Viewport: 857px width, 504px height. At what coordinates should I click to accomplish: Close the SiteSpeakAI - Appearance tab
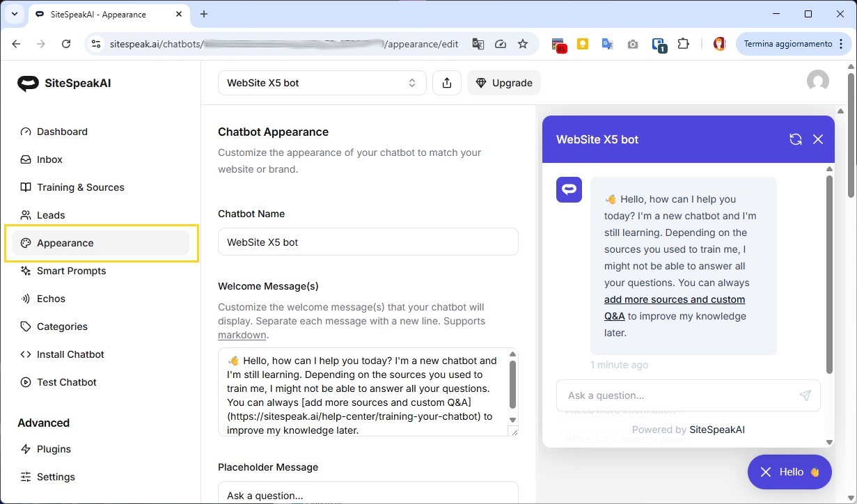tap(180, 14)
